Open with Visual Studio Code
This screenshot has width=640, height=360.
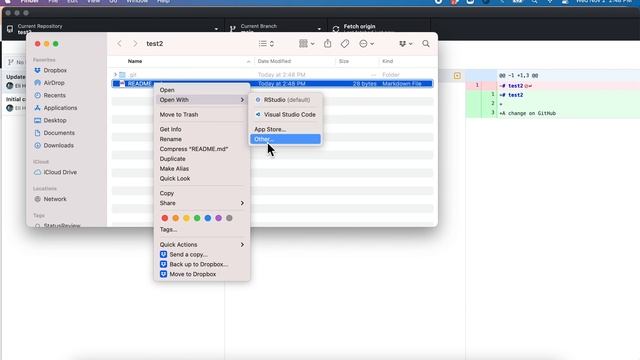[285, 115]
